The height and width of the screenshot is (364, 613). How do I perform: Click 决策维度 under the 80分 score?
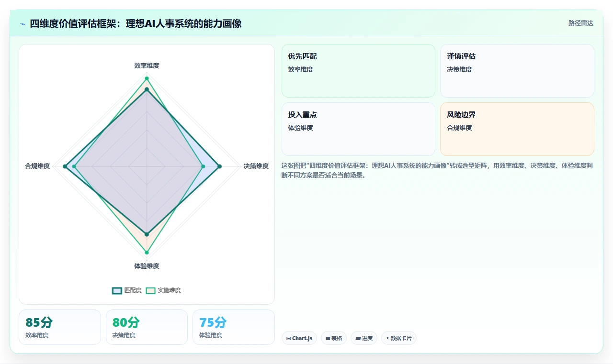tap(124, 335)
